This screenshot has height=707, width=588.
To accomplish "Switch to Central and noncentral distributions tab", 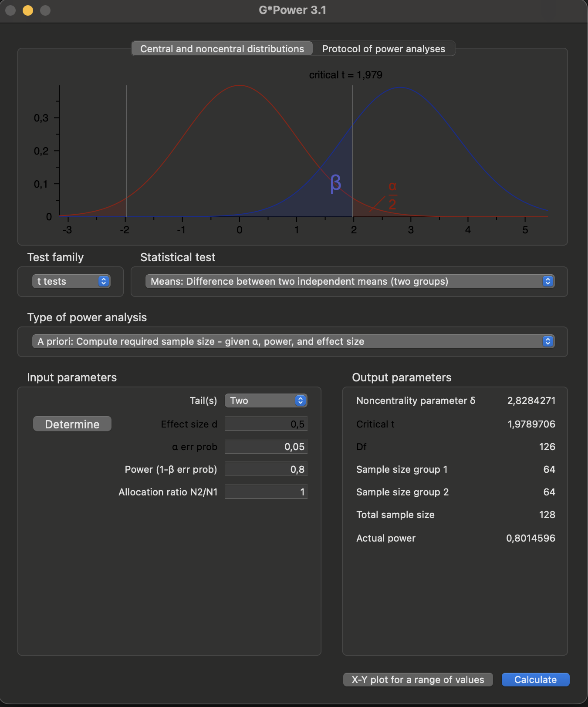I will point(222,49).
